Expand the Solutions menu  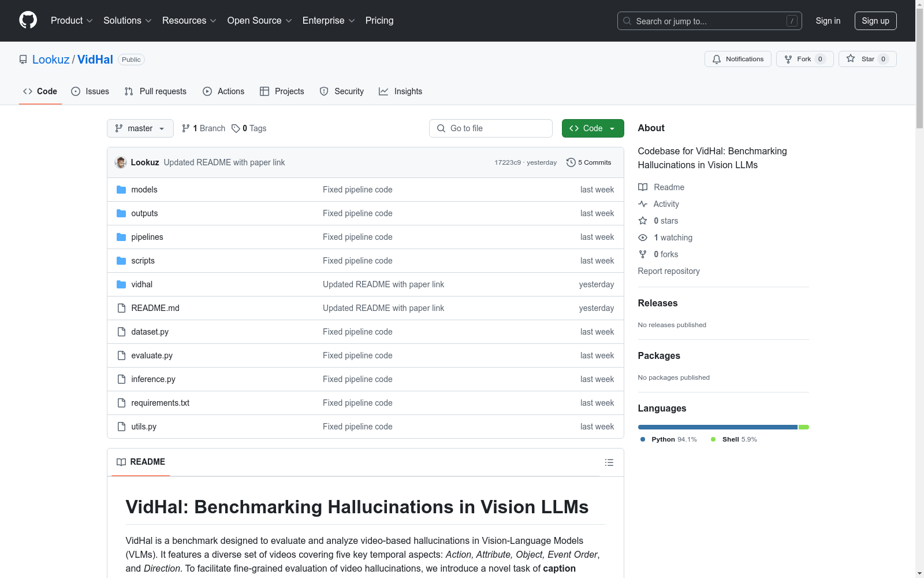[x=128, y=20]
